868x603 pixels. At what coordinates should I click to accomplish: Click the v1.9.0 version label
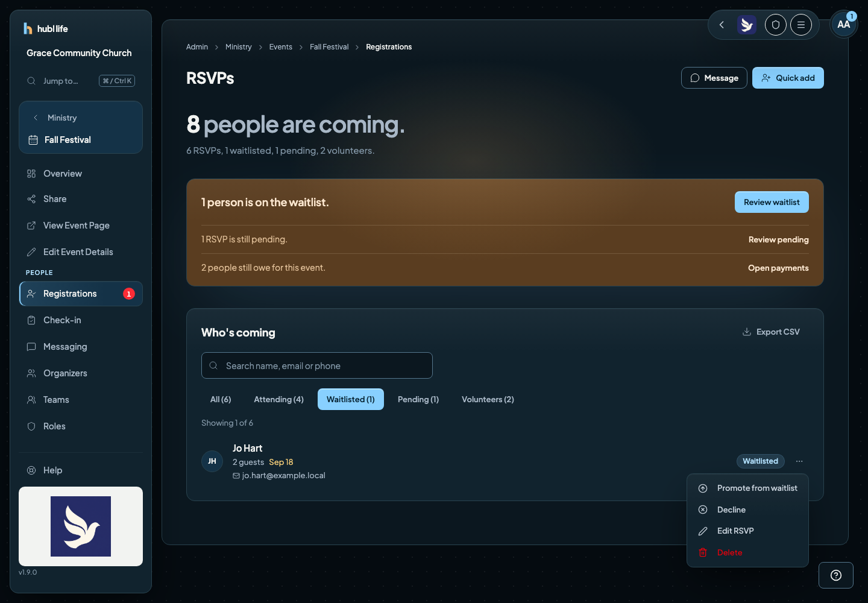click(28, 572)
